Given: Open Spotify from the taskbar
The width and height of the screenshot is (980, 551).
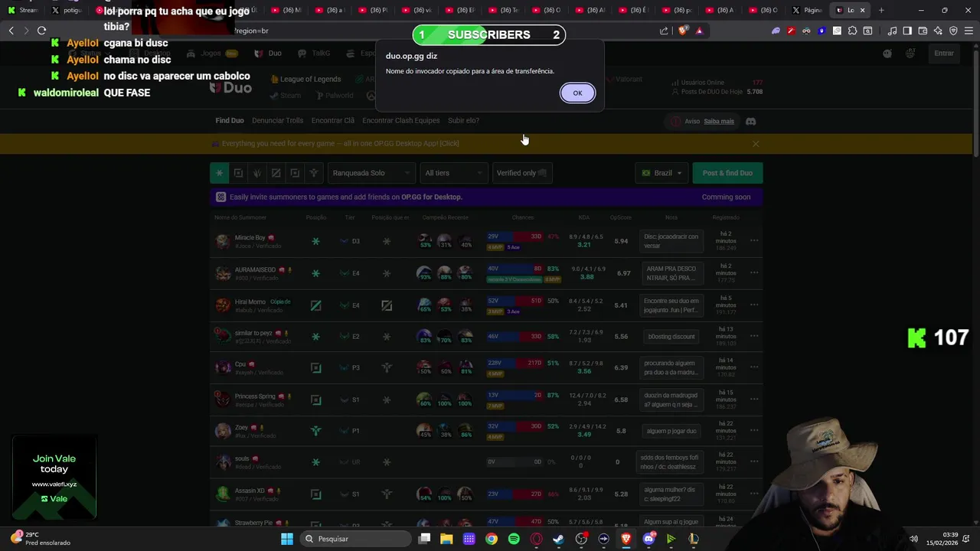Looking at the screenshot, I should [x=514, y=539].
